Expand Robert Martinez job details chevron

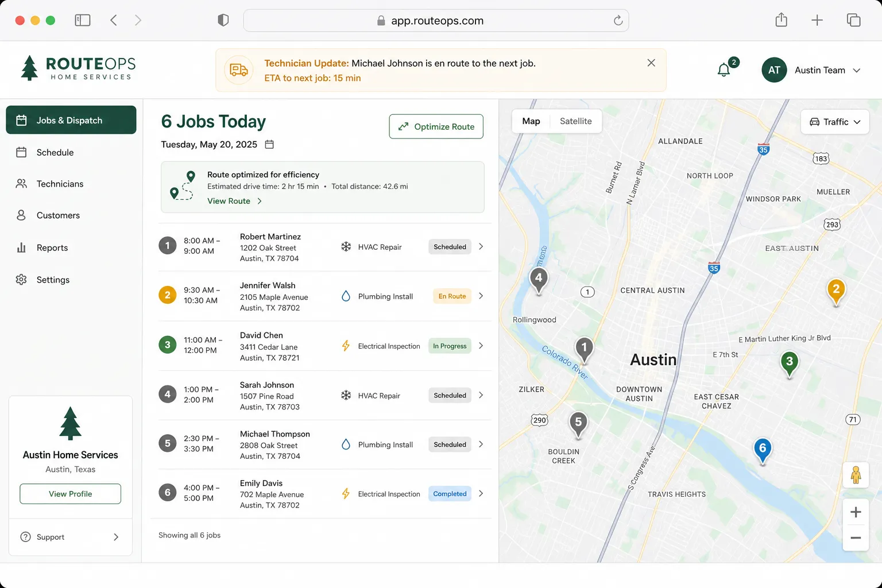(x=481, y=246)
